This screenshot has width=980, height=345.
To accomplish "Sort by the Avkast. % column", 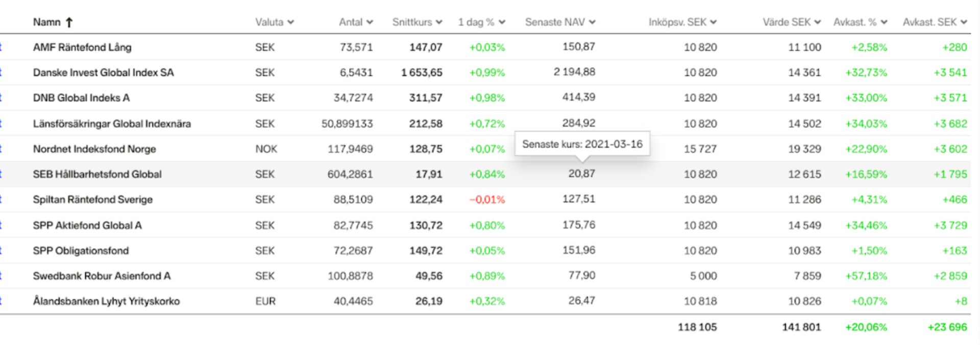I will tap(854, 22).
